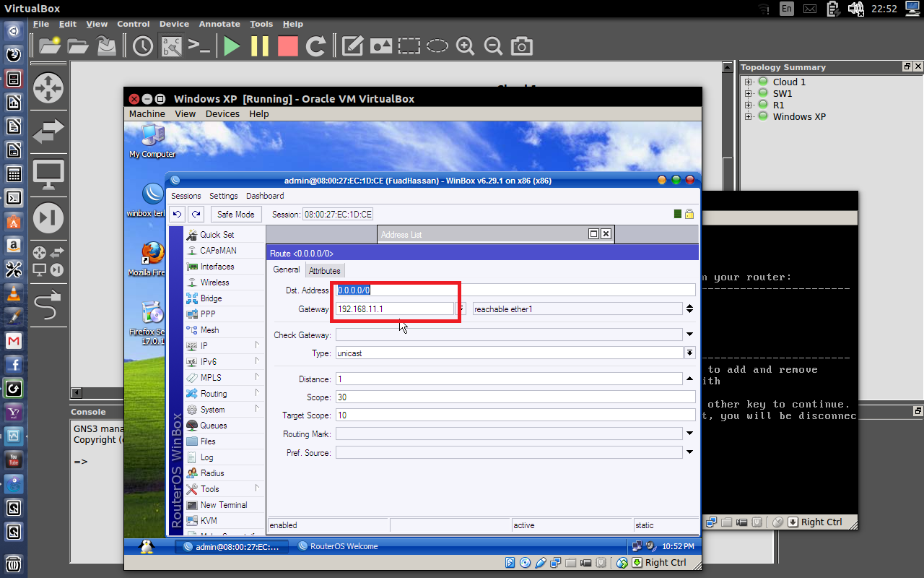Open CAPsMAN in WinBox sidebar
Viewport: 924px width, 578px height.
click(x=217, y=251)
